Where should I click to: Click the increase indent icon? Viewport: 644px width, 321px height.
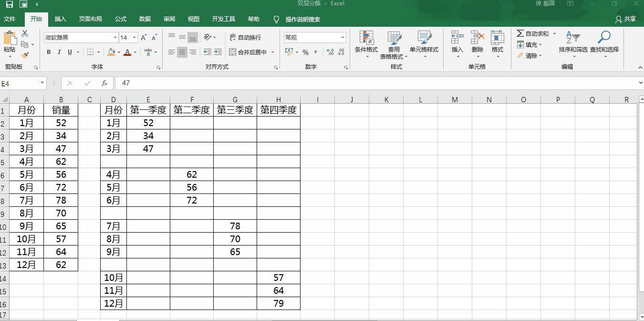coord(218,52)
